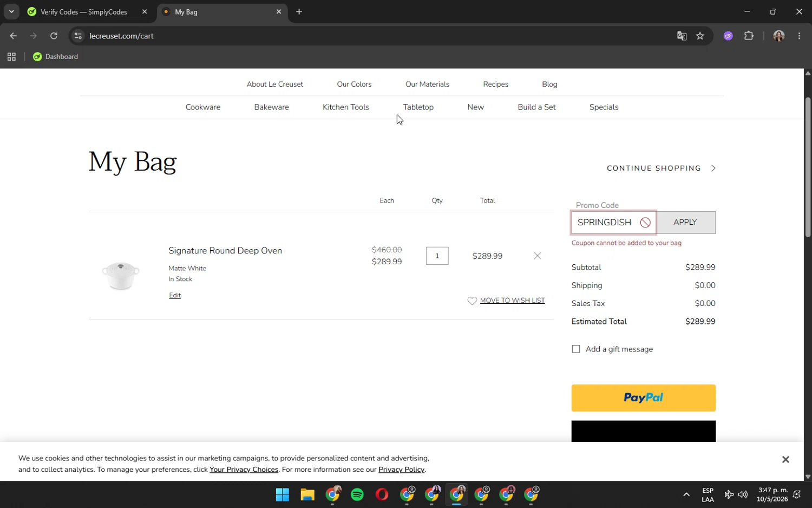The height and width of the screenshot is (508, 812).
Task: Apply the promo code
Action: (686, 223)
